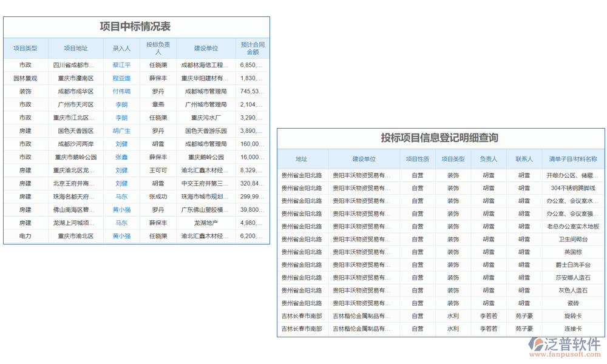Click the 付伟曦 link
607x364 pixels.
pyautogui.click(x=120, y=91)
